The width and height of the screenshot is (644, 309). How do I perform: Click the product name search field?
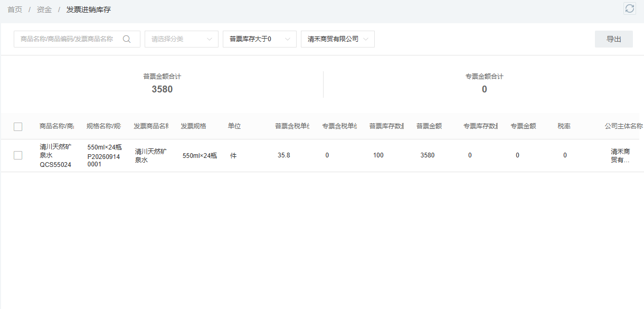click(77, 39)
